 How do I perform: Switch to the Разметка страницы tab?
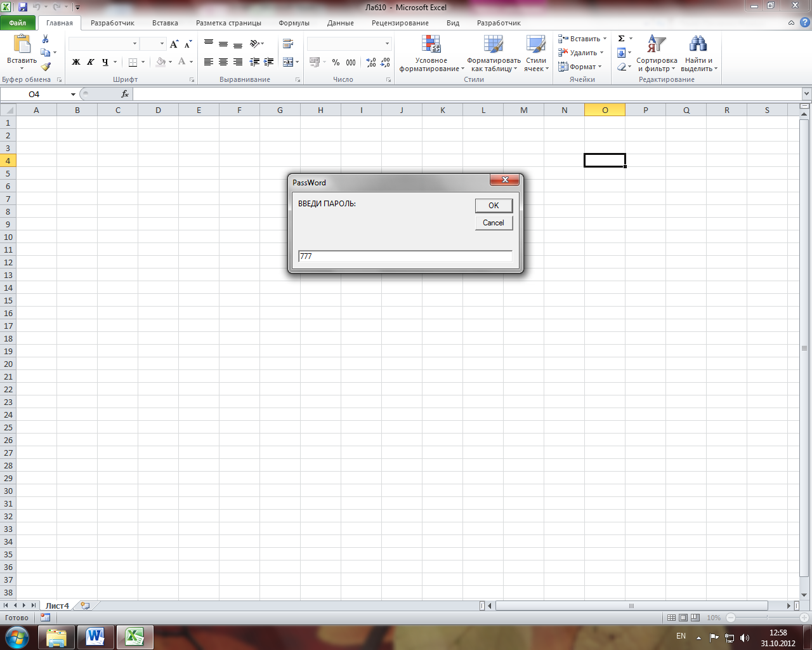point(228,23)
